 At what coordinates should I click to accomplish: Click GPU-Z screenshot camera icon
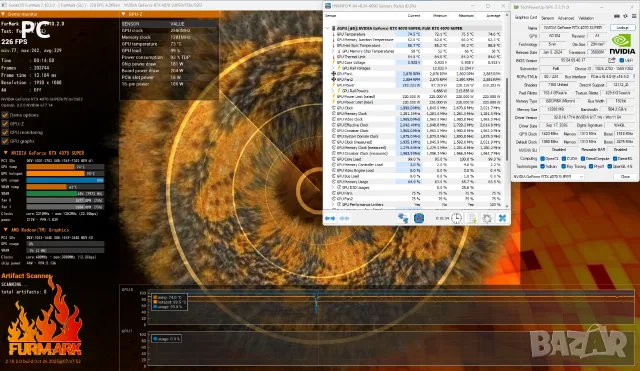point(617,16)
